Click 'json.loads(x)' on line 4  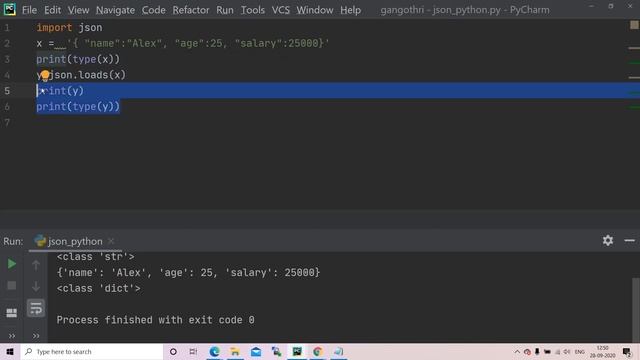coord(87,75)
